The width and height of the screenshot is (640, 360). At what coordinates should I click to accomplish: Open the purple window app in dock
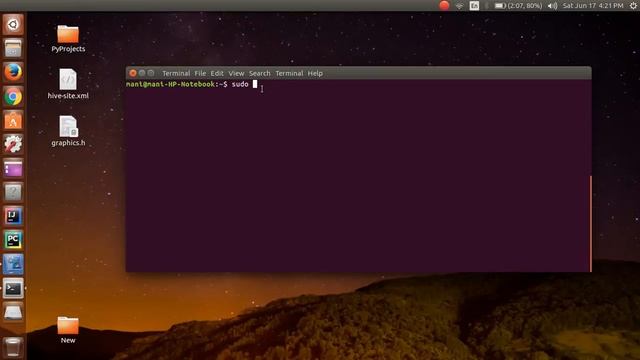[x=13, y=168]
